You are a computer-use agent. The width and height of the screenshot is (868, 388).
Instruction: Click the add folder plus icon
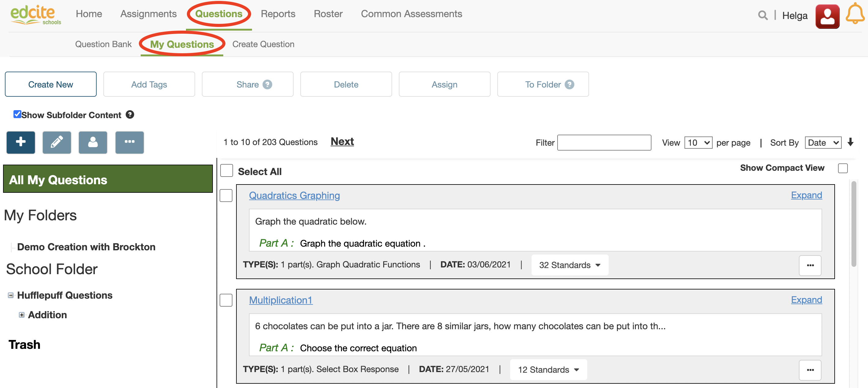pos(20,142)
